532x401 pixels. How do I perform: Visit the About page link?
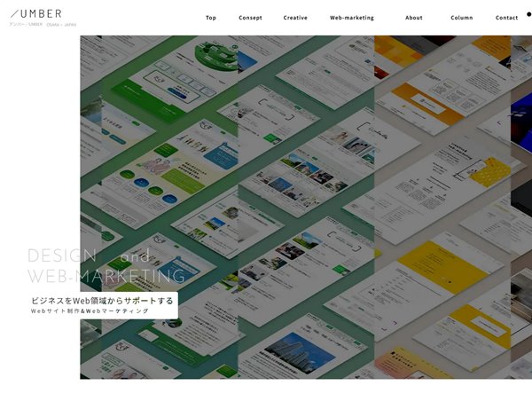(413, 18)
